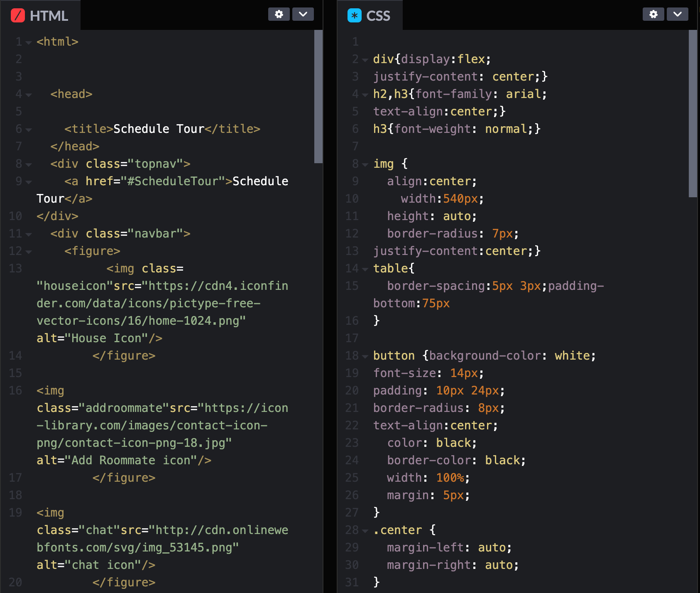Click 'background-color: white' in button rule
Viewport: 700px width, 593px height.
(509, 355)
